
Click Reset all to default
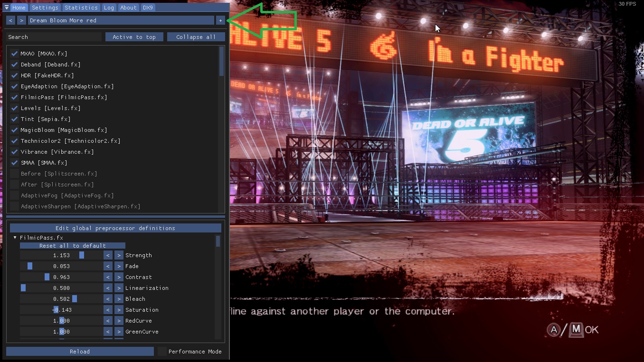(x=73, y=246)
